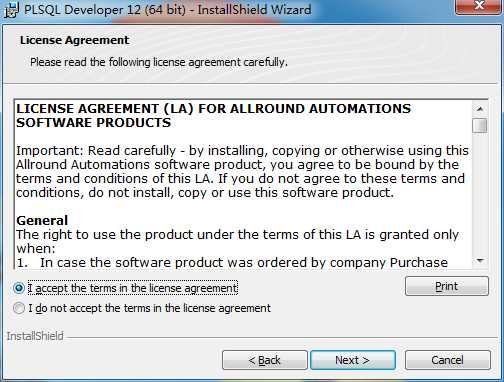504x382 pixels.
Task: Click the license text scroll down arrow
Action: click(x=480, y=261)
